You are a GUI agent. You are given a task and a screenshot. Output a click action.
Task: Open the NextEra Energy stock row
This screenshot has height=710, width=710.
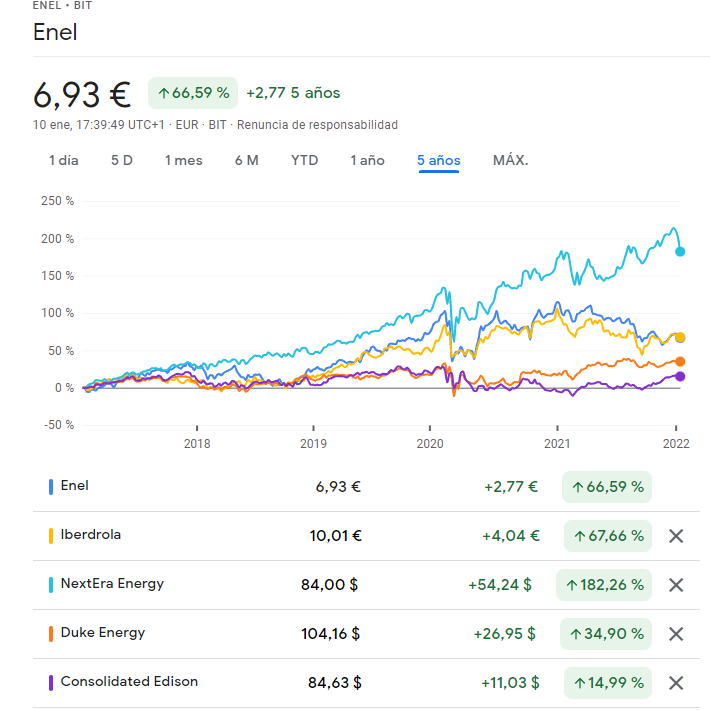click(x=366, y=585)
